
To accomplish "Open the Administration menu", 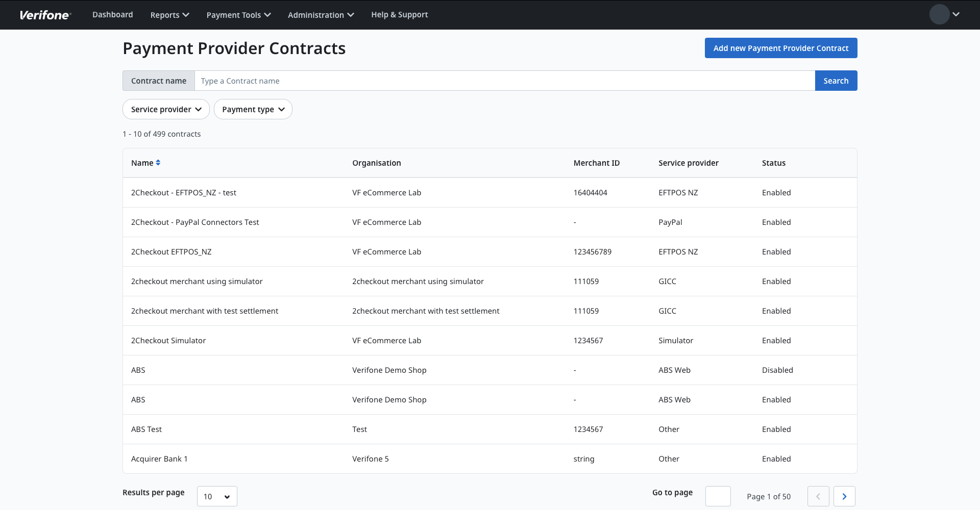I will (x=321, y=15).
